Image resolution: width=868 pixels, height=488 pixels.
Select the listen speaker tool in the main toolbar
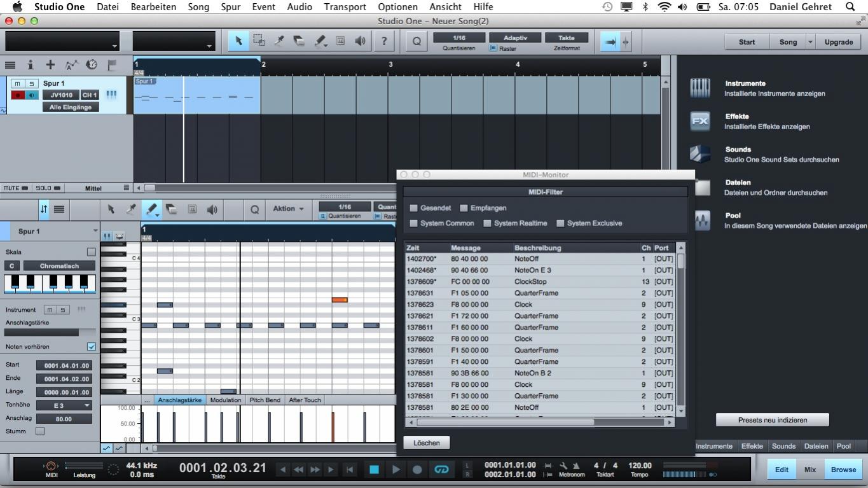coord(361,41)
